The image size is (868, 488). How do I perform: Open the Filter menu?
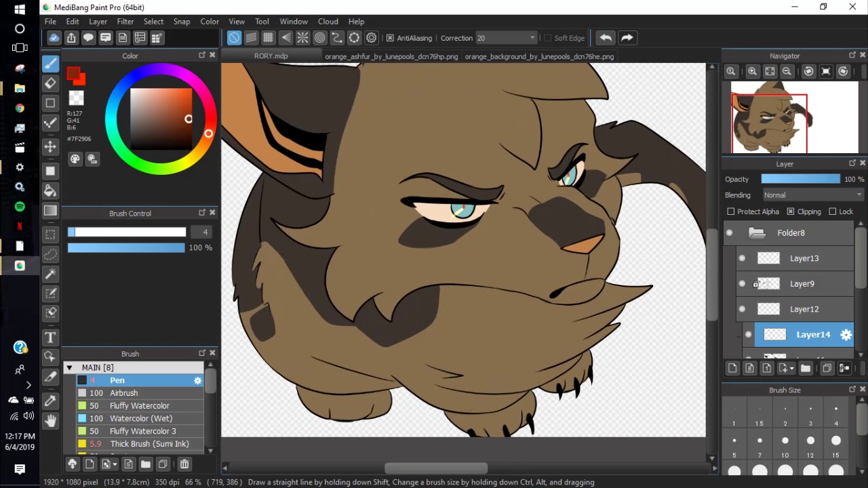(125, 21)
